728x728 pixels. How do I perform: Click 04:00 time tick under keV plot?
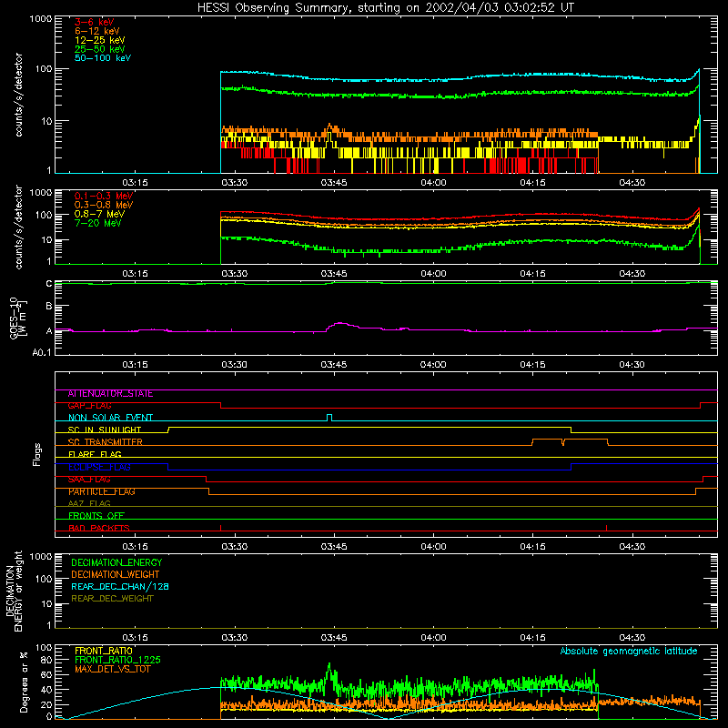tap(433, 183)
